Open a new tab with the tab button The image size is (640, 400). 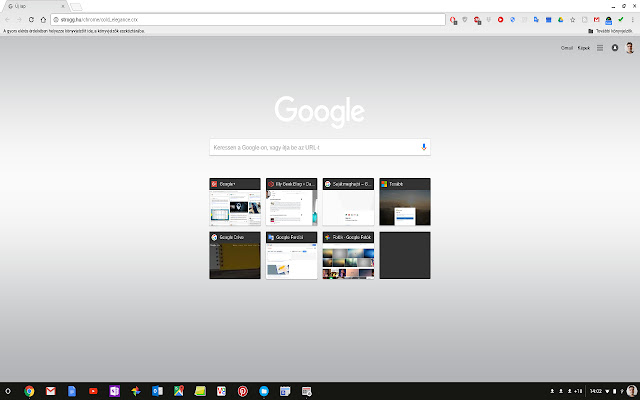coord(76,7)
